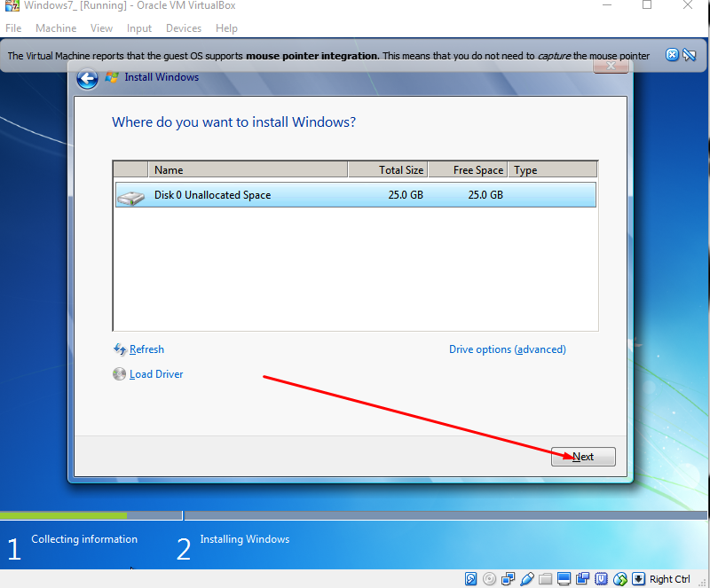This screenshot has width=710, height=588.
Task: Click the keyboard capture arrow icon
Action: click(x=638, y=578)
